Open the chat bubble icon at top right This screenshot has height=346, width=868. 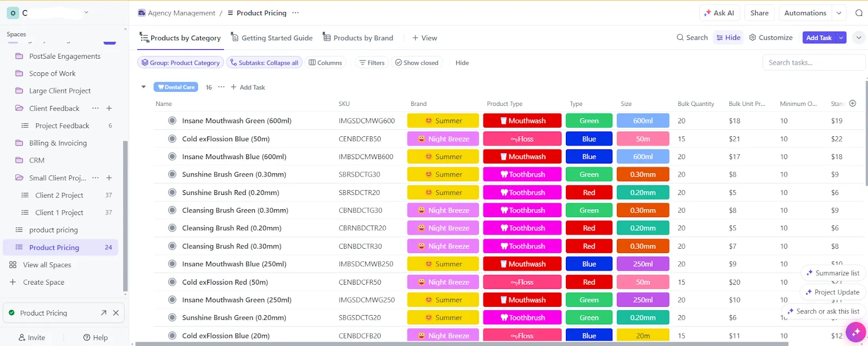tap(859, 13)
